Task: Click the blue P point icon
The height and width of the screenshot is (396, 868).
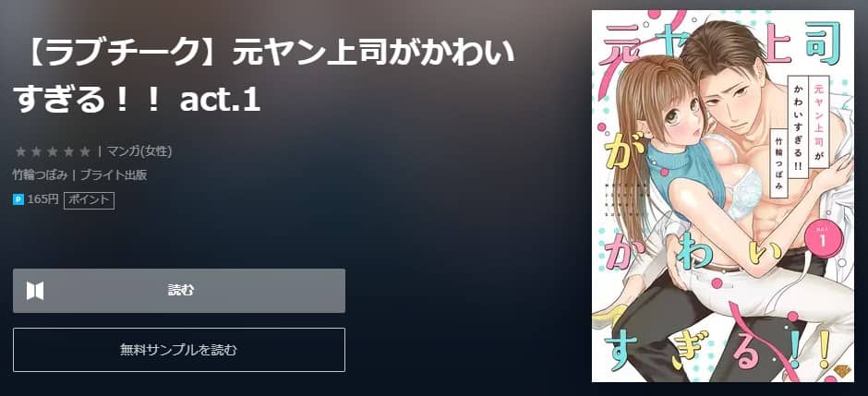Action: pos(18,200)
